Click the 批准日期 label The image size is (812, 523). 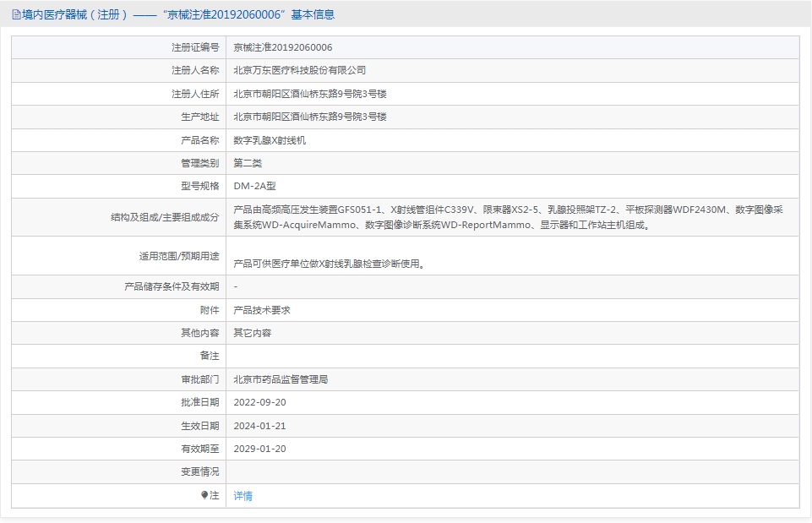click(x=200, y=402)
